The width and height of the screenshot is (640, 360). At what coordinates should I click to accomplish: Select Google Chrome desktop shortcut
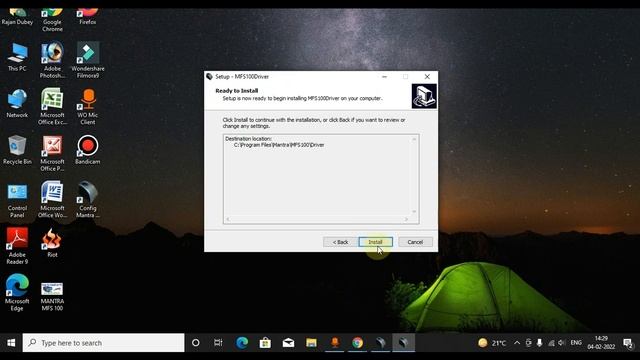point(52,20)
